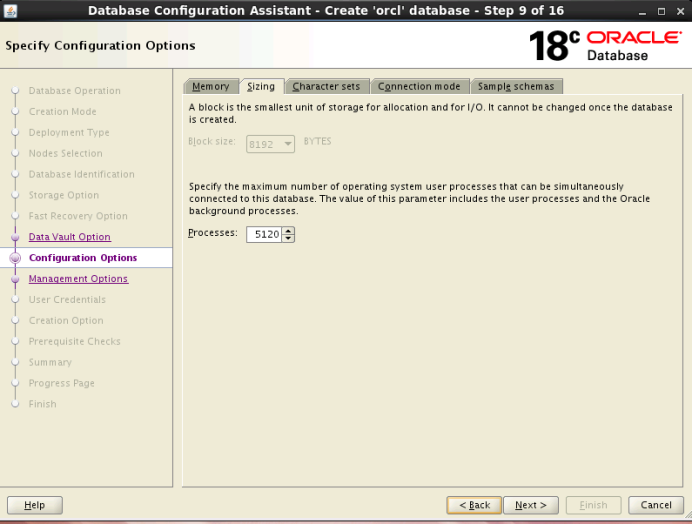Click the Java window menu icon

(x=10, y=11)
